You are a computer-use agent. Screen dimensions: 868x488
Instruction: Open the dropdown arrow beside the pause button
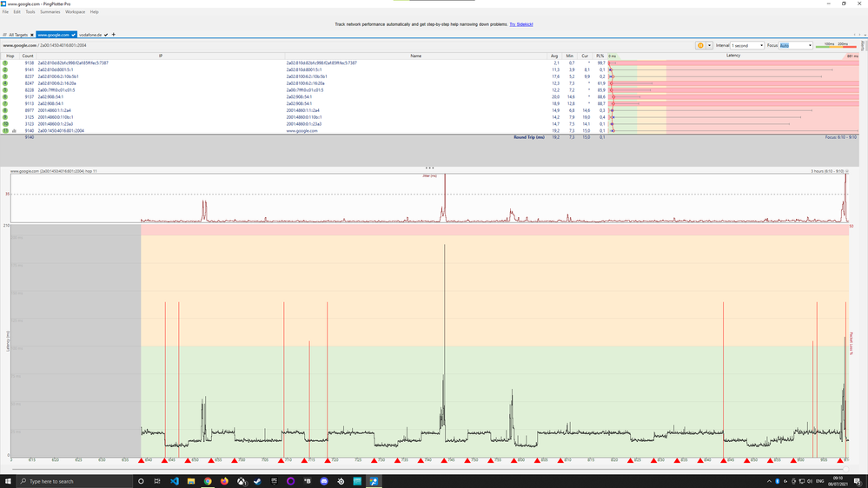tap(710, 45)
